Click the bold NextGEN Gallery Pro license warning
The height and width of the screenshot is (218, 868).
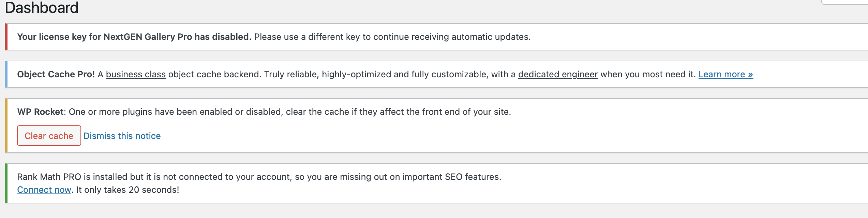pyautogui.click(x=134, y=37)
